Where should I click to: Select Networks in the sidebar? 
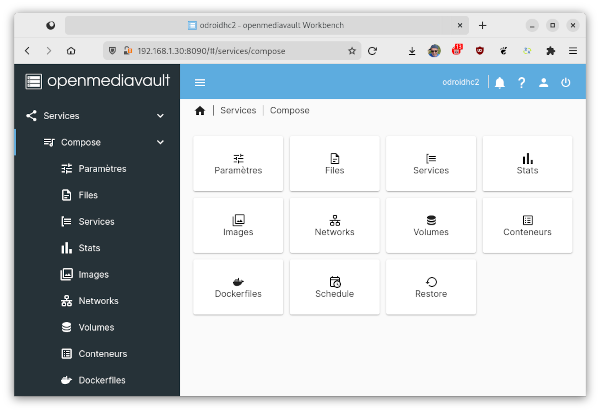coord(97,301)
